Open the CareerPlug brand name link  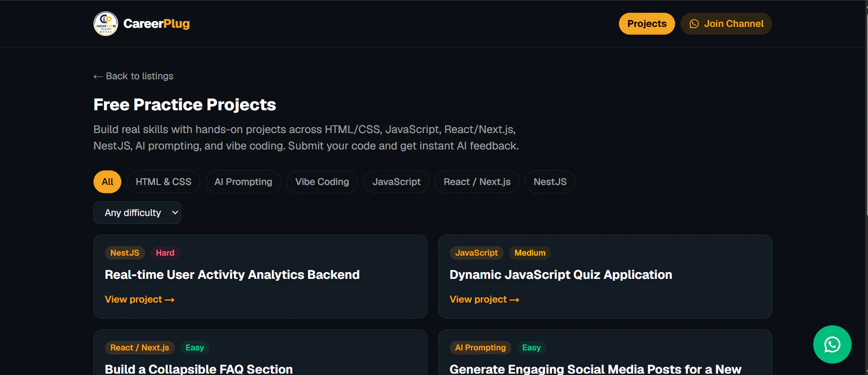point(156,24)
